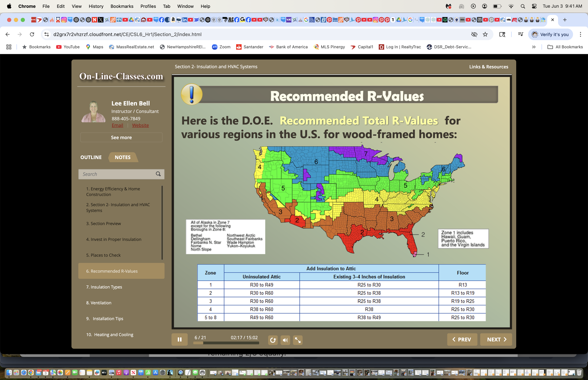The height and width of the screenshot is (380, 588).
Task: Open the History menu in menu bar
Action: point(96,6)
